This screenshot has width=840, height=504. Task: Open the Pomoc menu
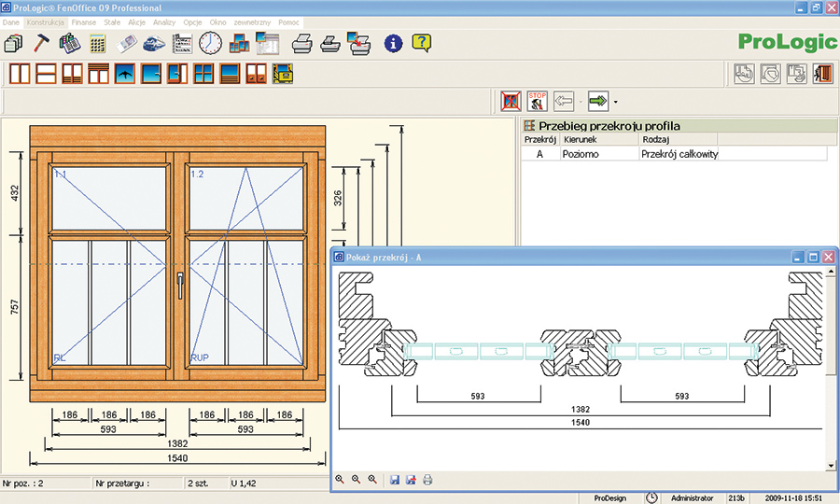288,21
